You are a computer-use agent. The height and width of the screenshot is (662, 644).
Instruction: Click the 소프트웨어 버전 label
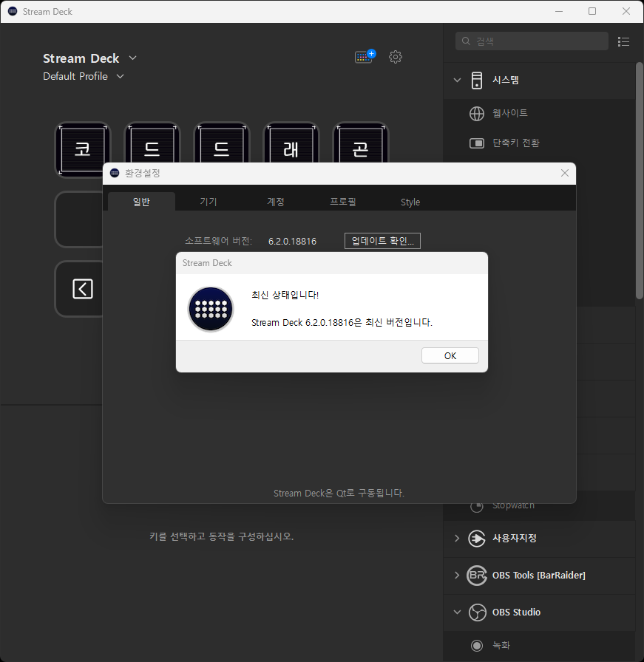click(218, 241)
